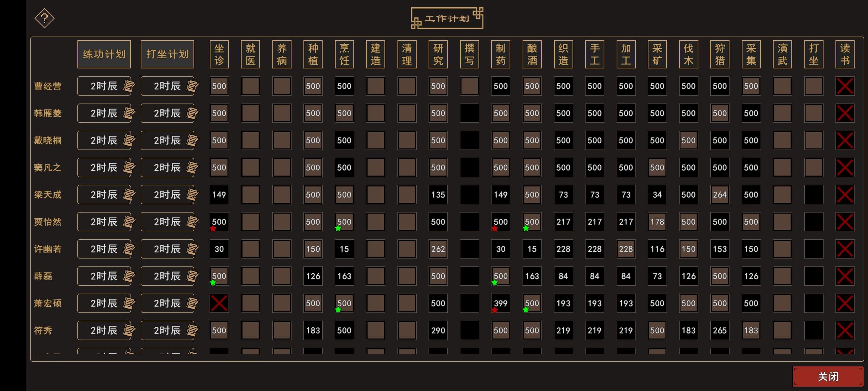The image size is (868, 391).
Task: Click the 练功计划 button
Action: 104,54
